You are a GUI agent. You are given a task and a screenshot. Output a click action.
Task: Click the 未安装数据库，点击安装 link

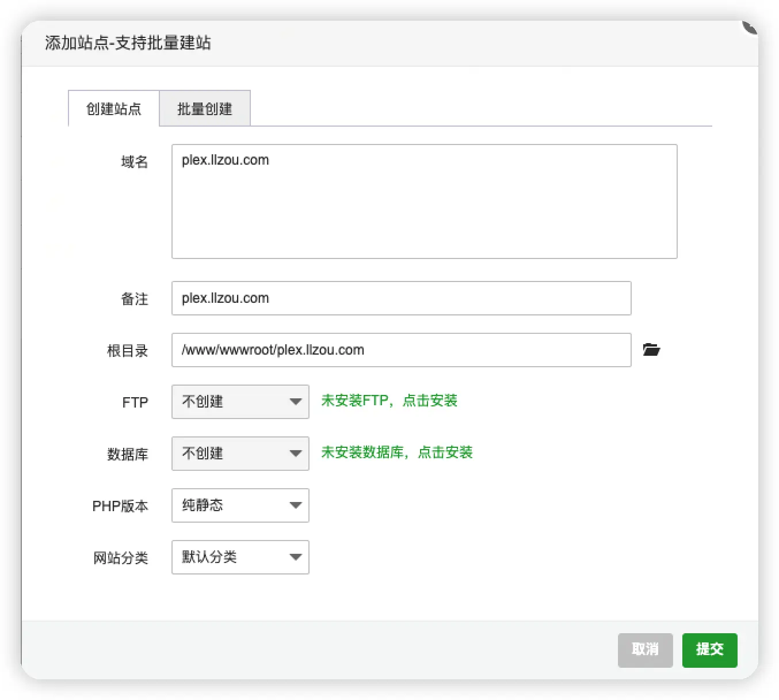[x=397, y=452]
